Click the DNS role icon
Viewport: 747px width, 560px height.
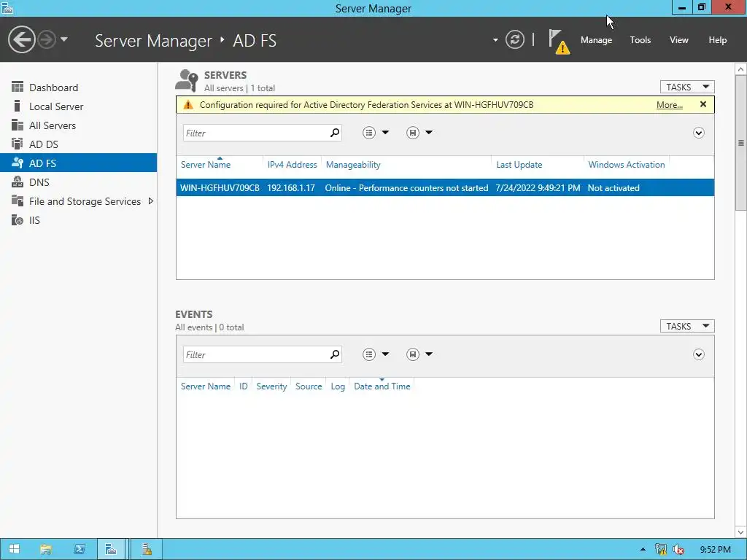[18, 182]
